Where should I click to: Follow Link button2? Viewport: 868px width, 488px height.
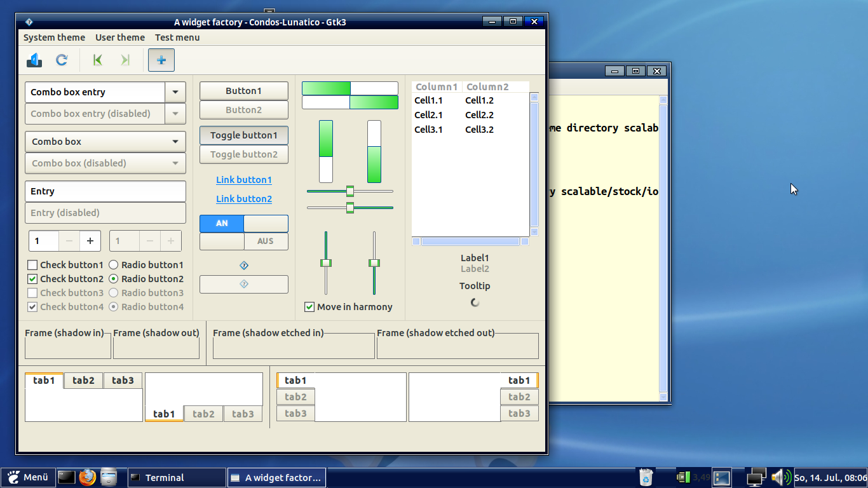(244, 199)
